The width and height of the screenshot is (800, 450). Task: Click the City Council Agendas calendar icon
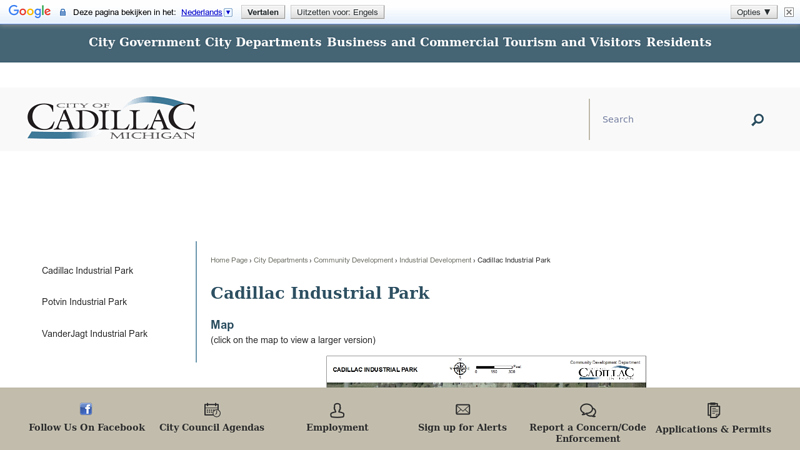click(x=212, y=410)
